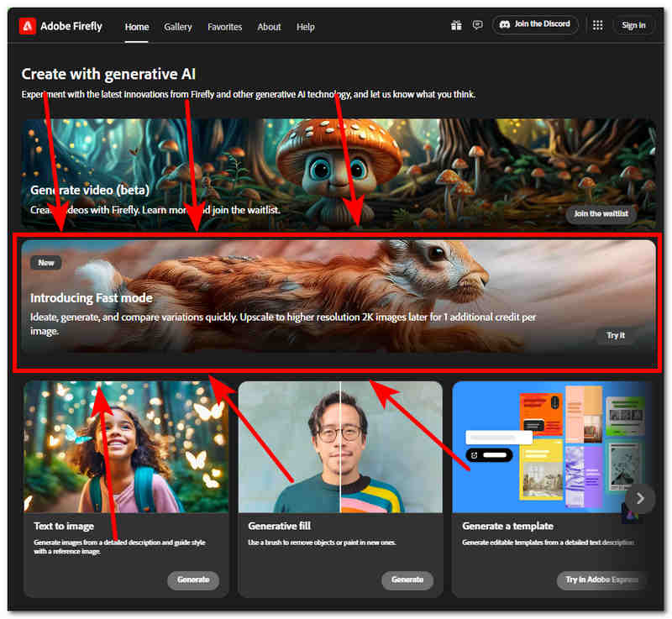Open the gift box icon in header
This screenshot has height=619, width=672.
(x=456, y=25)
